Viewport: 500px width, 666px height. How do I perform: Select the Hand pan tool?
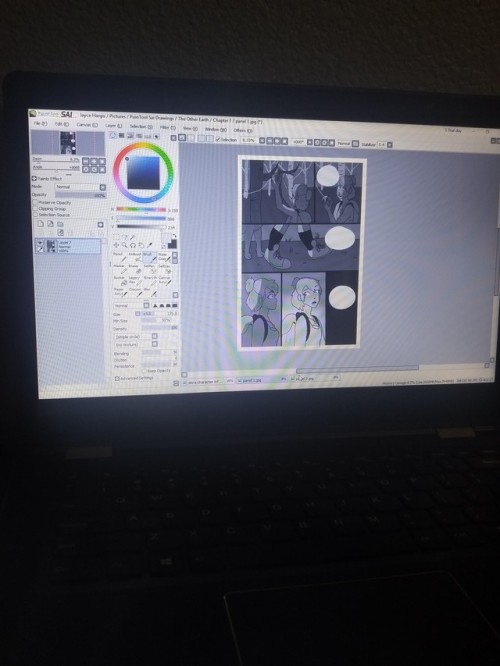click(x=141, y=245)
